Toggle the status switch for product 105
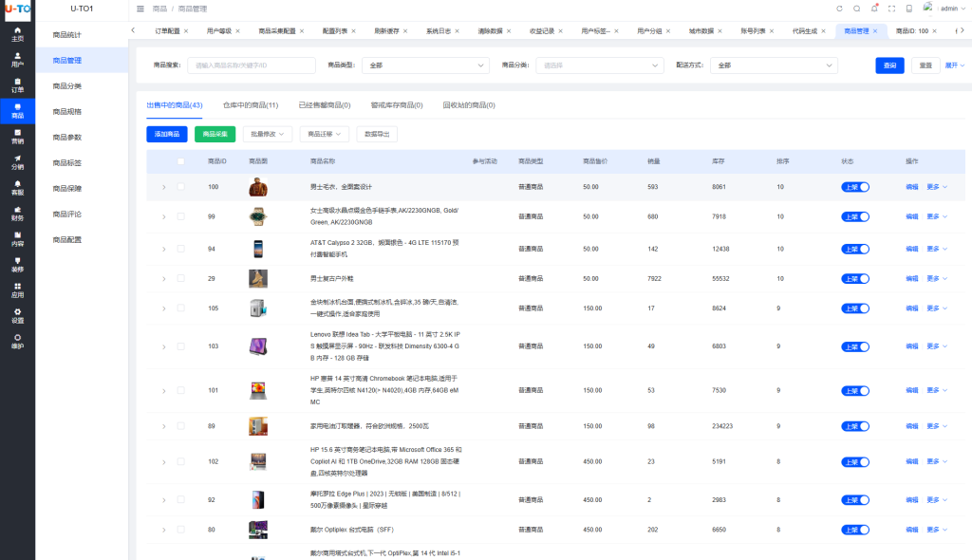 point(855,308)
